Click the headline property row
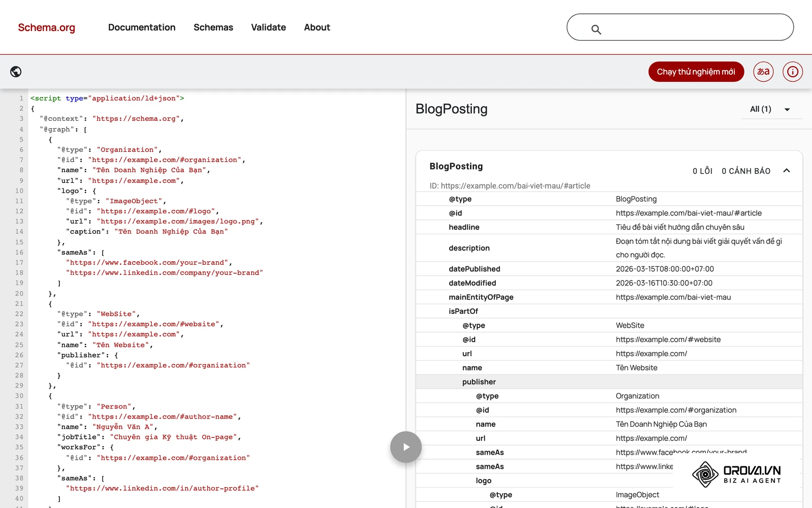Image resolution: width=812 pixels, height=508 pixels. click(x=609, y=227)
